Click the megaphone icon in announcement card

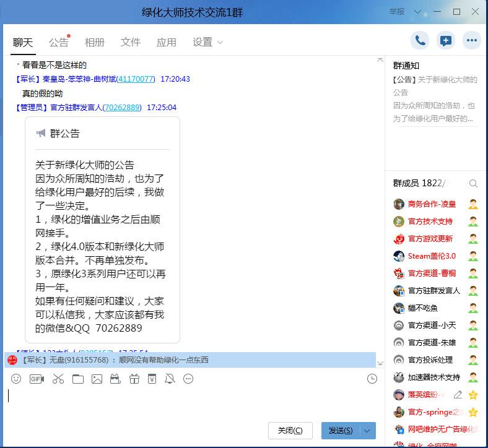[x=41, y=134]
